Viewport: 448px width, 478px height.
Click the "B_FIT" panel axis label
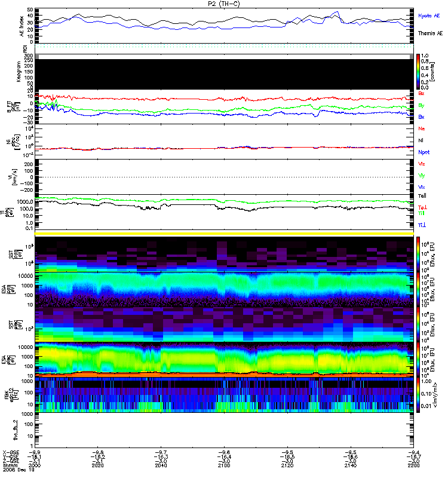9,107
